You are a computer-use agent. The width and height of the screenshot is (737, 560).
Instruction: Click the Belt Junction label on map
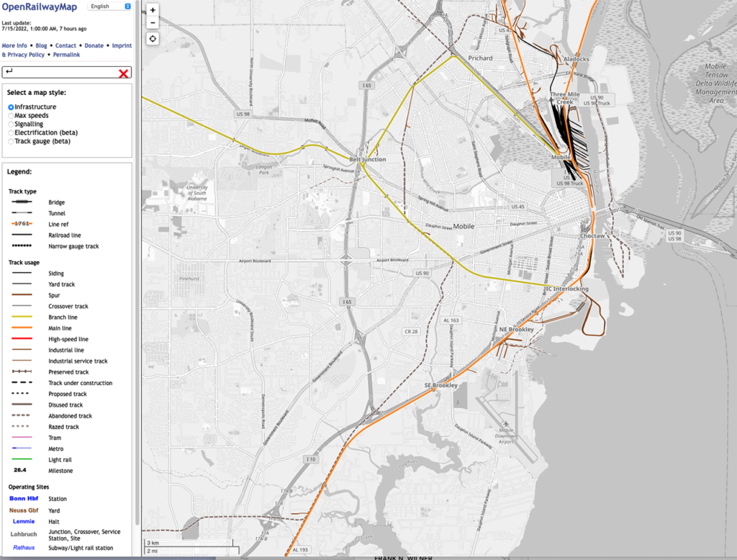point(367,159)
